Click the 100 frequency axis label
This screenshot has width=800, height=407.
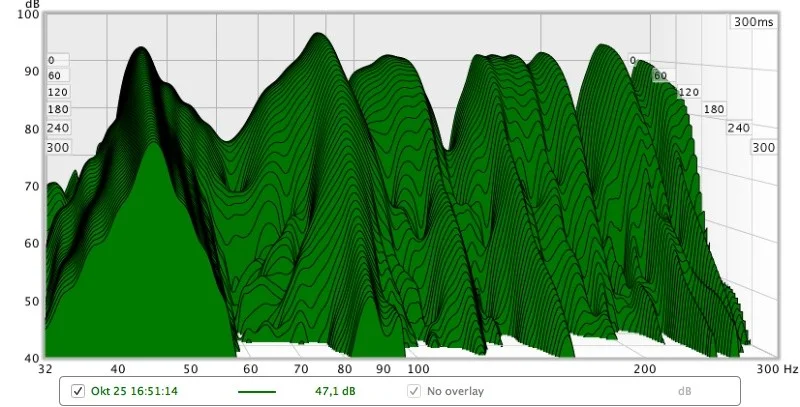point(418,369)
